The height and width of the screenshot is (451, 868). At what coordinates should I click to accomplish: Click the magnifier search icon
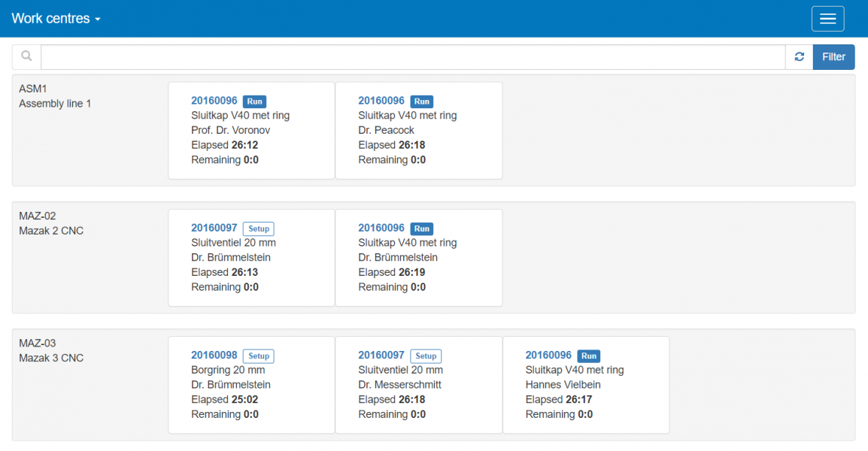coord(26,57)
